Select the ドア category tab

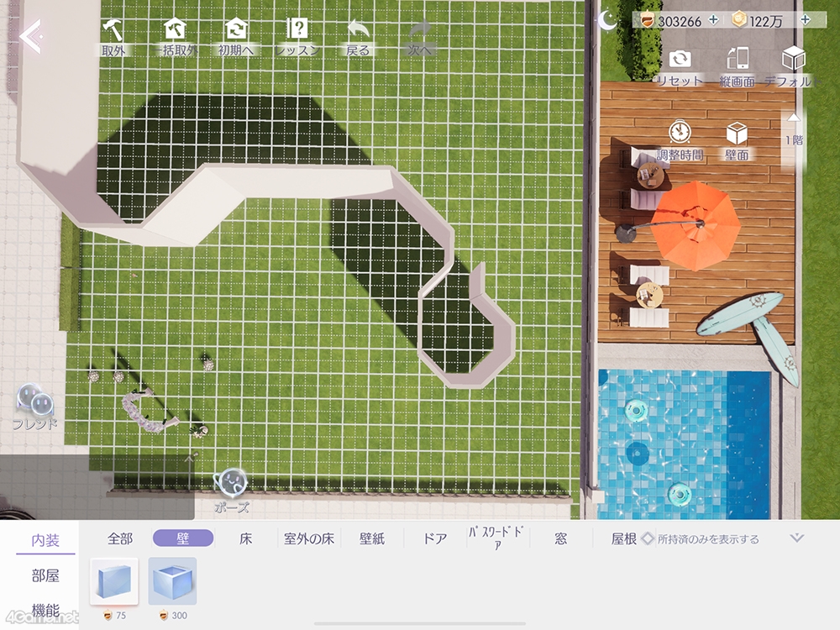pos(435,538)
